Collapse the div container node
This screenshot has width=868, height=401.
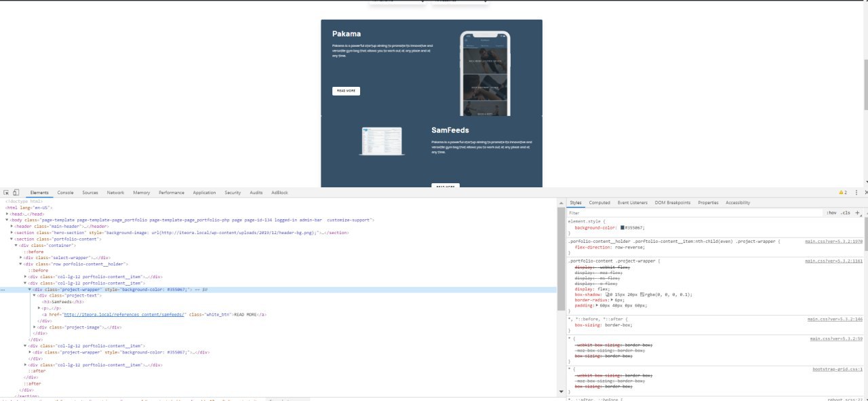[17, 245]
